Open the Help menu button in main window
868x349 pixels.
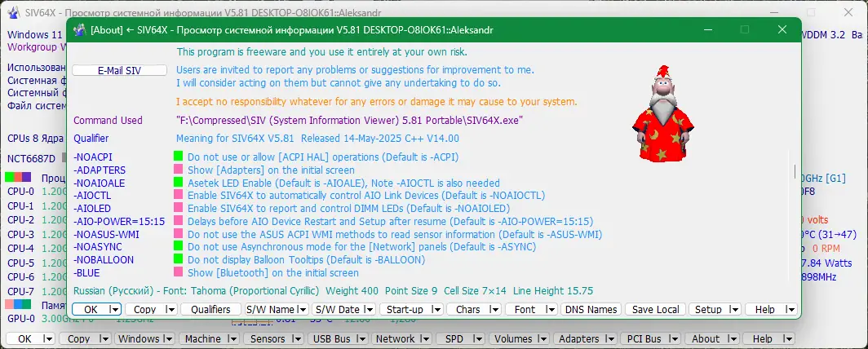768,339
